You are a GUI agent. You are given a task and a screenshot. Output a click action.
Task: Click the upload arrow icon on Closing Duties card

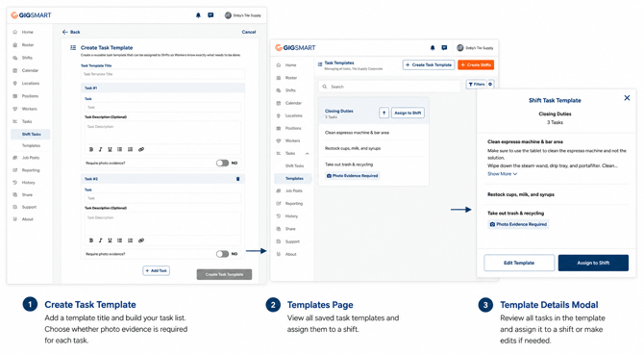(384, 113)
